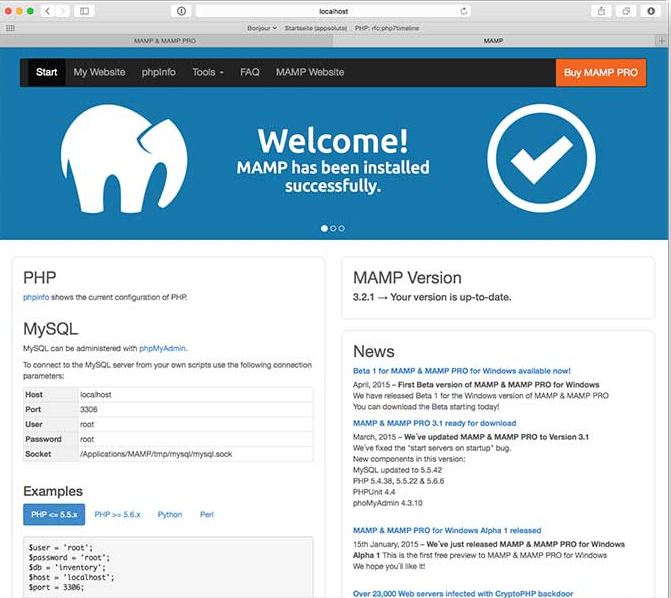The width and height of the screenshot is (671, 598).
Task: Select the Python examples tab
Action: coord(170,515)
